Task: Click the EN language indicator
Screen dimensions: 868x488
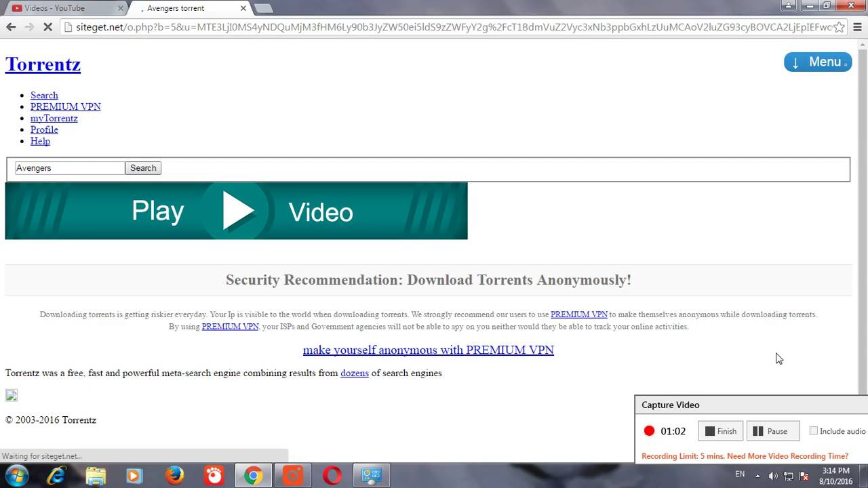Action: pos(740,474)
